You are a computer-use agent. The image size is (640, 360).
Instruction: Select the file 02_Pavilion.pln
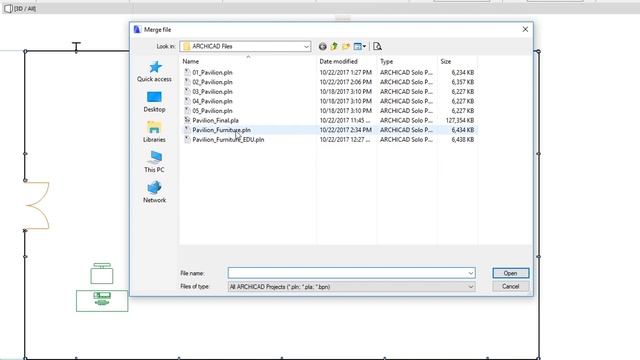point(212,82)
